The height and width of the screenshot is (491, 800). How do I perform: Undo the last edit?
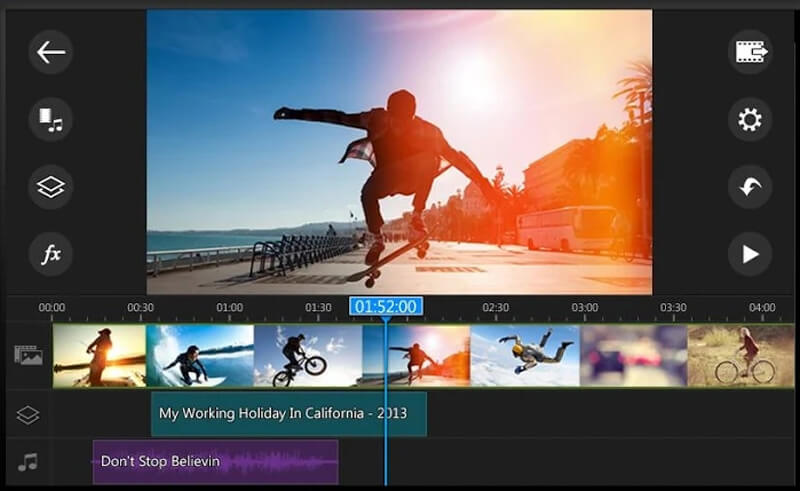point(749,187)
